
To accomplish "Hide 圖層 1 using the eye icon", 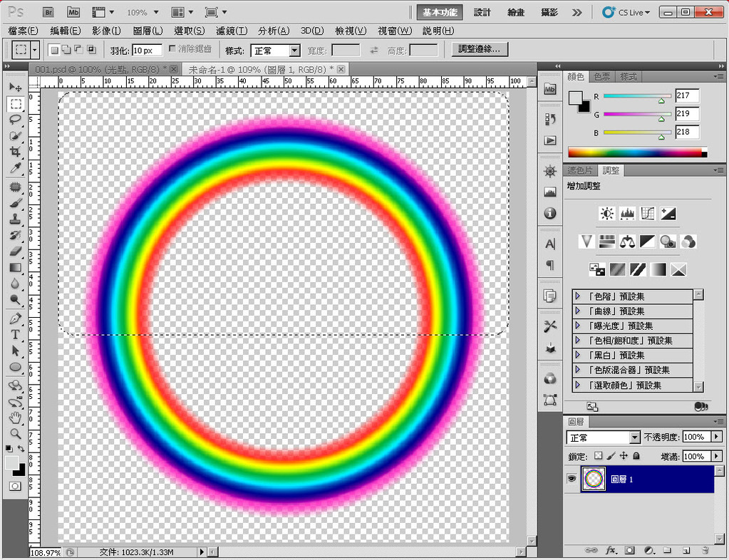I will click(x=571, y=479).
